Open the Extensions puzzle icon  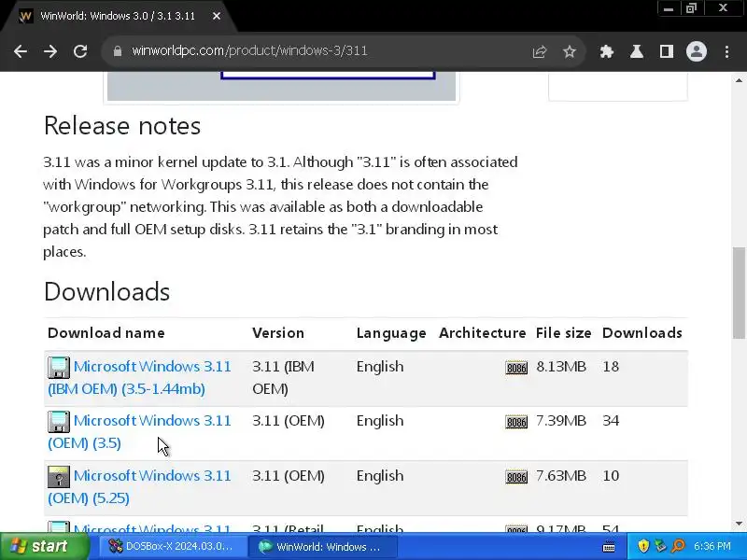tap(606, 51)
